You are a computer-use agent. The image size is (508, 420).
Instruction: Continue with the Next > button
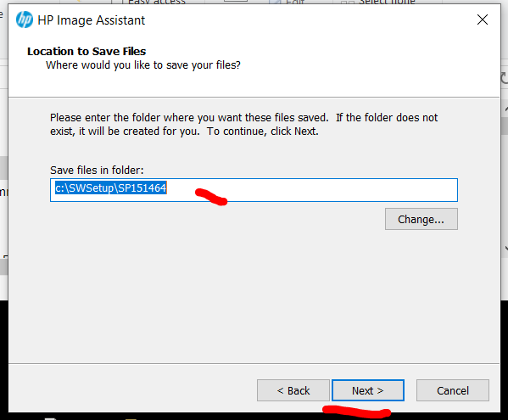pos(368,390)
